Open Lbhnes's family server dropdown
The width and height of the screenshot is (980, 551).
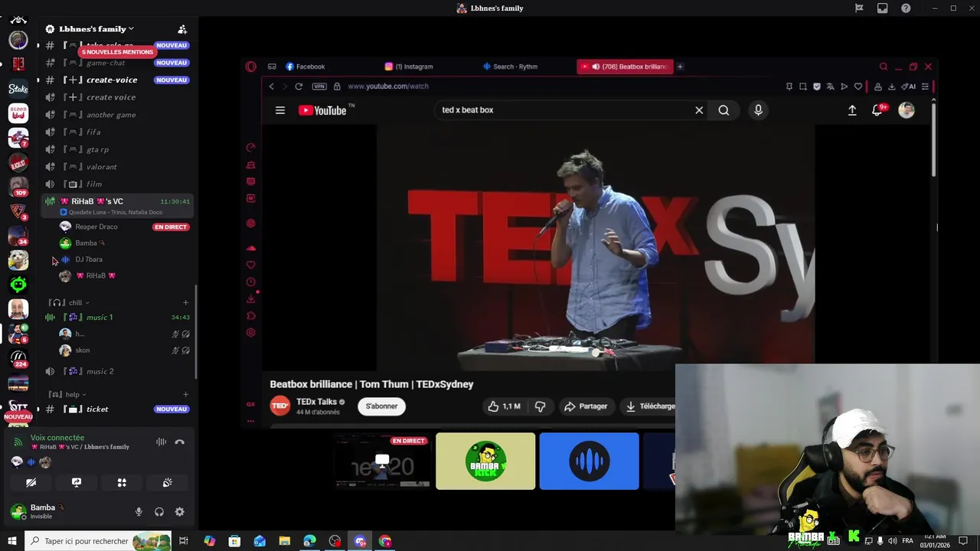tap(96, 29)
